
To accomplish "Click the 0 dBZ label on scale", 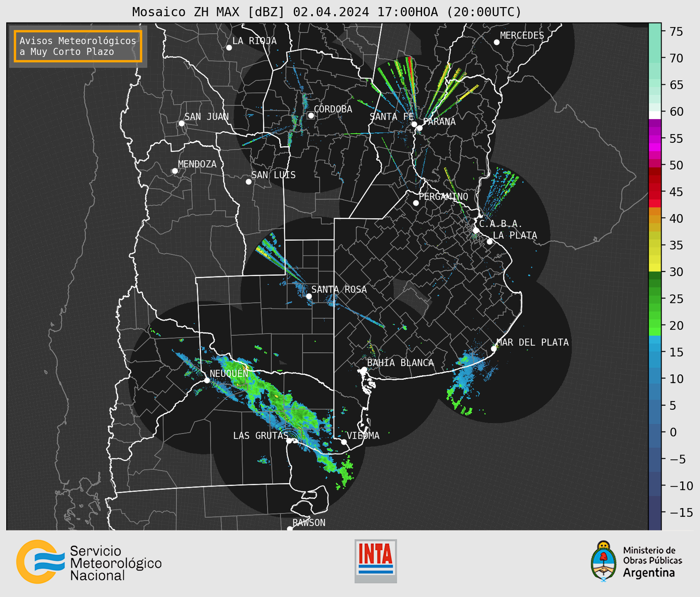I will pos(673,432).
